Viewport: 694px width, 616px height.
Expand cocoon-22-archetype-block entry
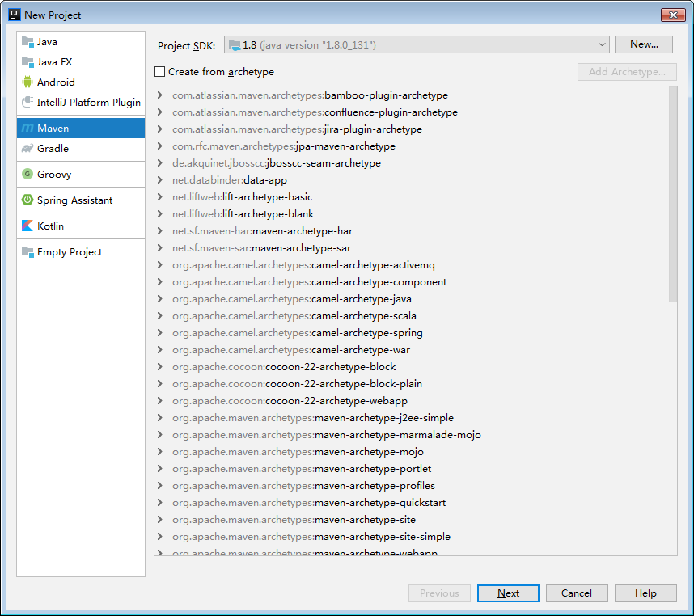click(x=160, y=366)
